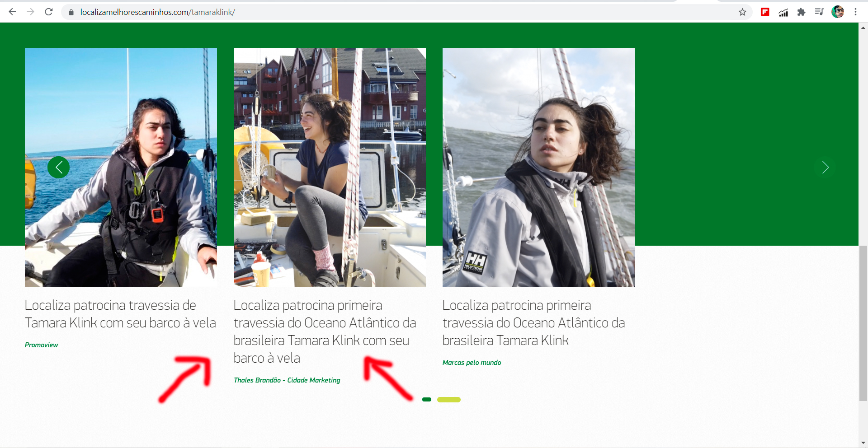
Task: Open the Flipboard extension
Action: tap(765, 12)
